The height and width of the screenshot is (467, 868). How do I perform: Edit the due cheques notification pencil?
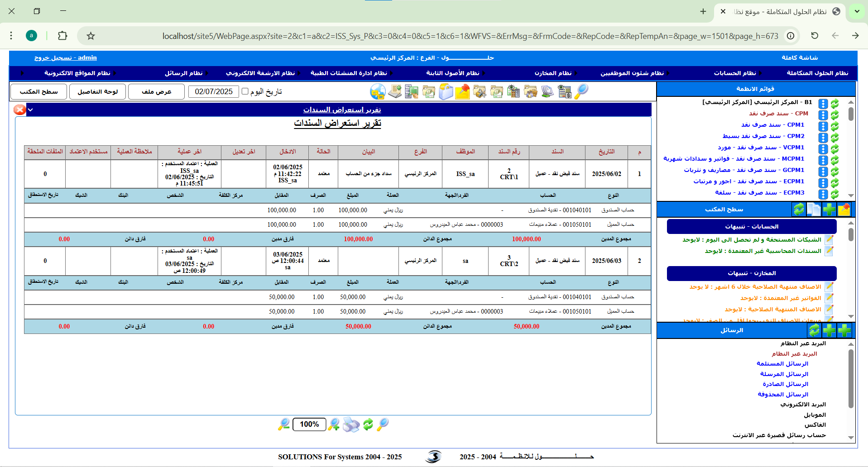829,239
